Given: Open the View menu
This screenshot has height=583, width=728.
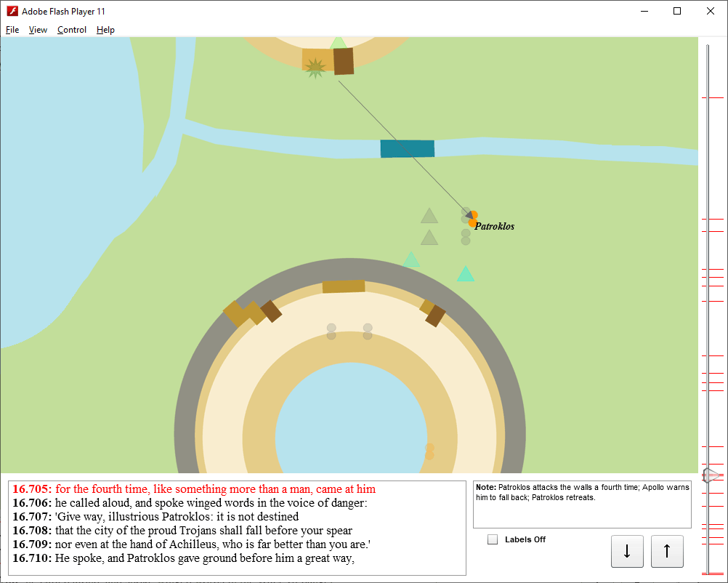Looking at the screenshot, I should 38,30.
